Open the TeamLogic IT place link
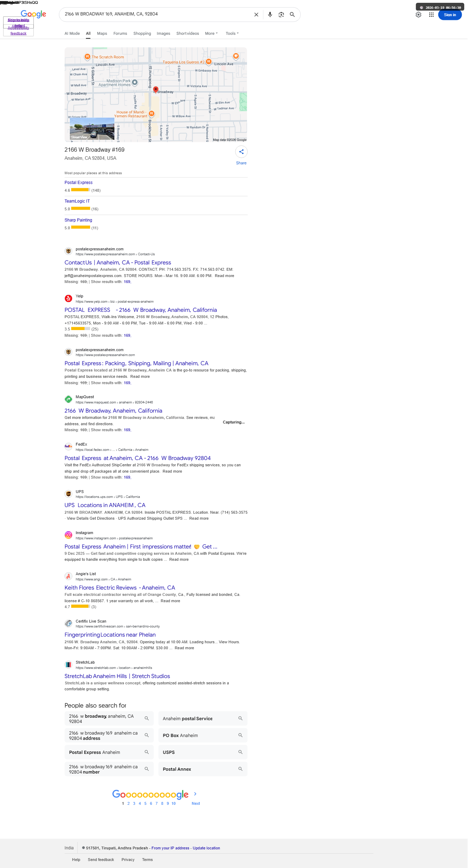 (x=77, y=201)
